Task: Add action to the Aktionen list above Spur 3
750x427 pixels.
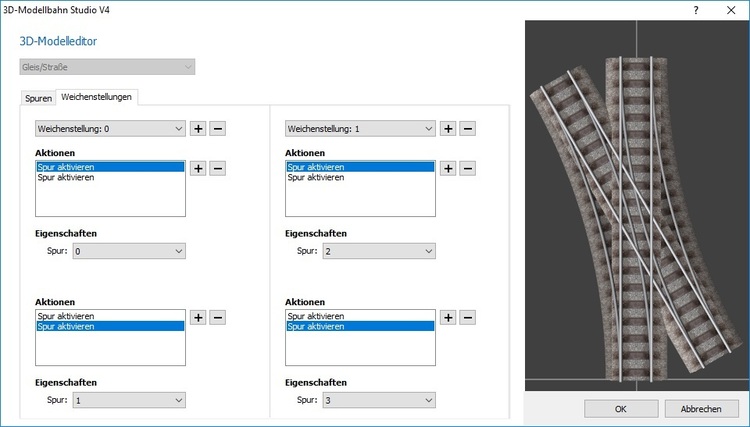Action: pos(448,318)
